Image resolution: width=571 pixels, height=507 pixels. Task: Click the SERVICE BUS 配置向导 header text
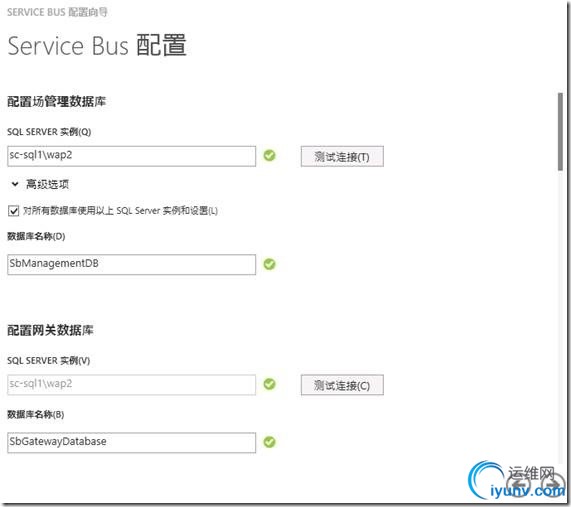point(58,12)
